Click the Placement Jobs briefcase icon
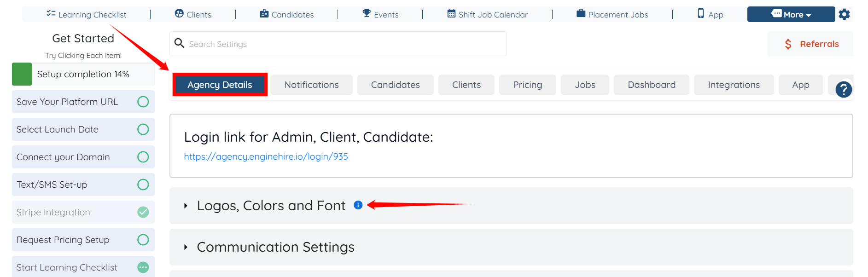This screenshot has width=868, height=277. point(581,13)
